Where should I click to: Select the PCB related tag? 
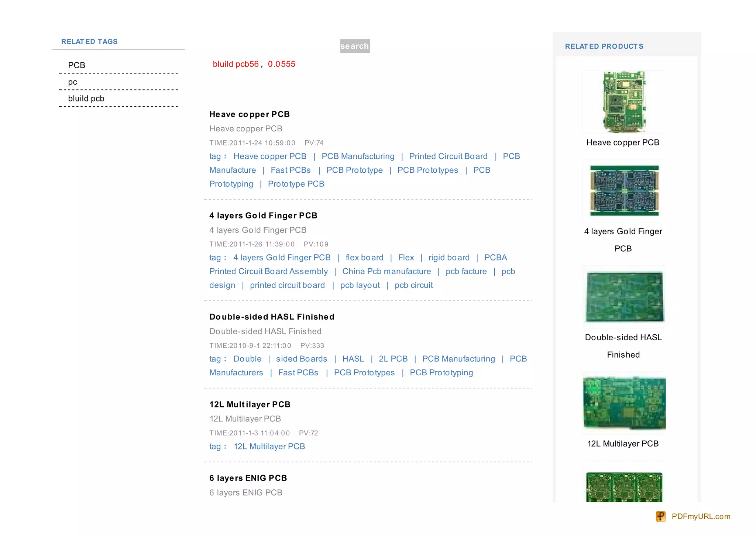[x=76, y=65]
